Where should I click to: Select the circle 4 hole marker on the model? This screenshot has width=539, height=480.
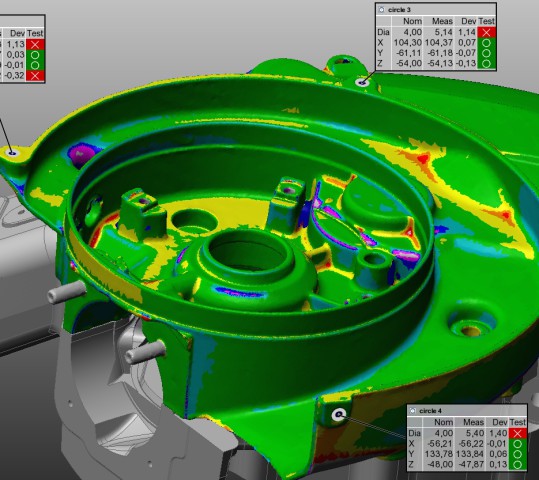click(339, 415)
